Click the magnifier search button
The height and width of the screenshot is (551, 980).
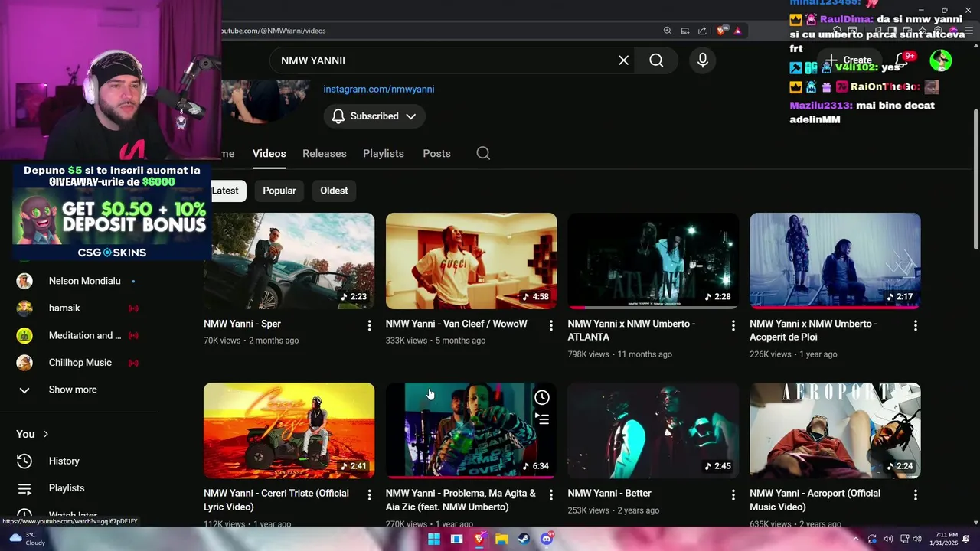point(656,60)
